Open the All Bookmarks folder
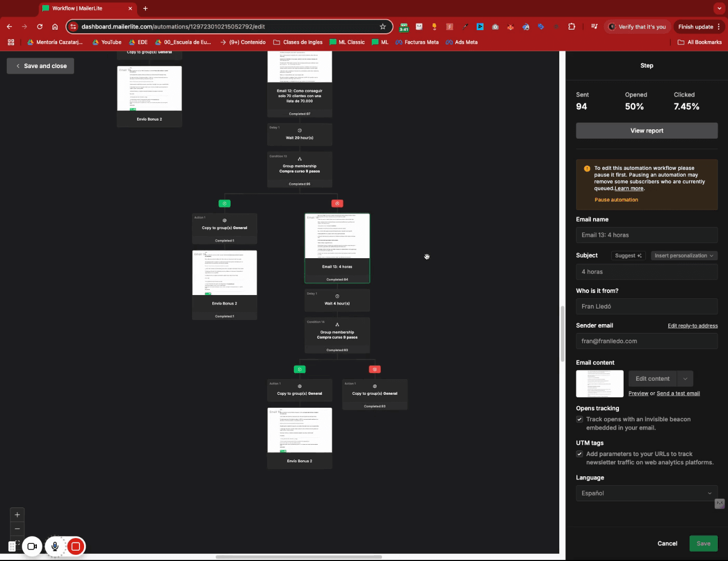 (x=699, y=42)
